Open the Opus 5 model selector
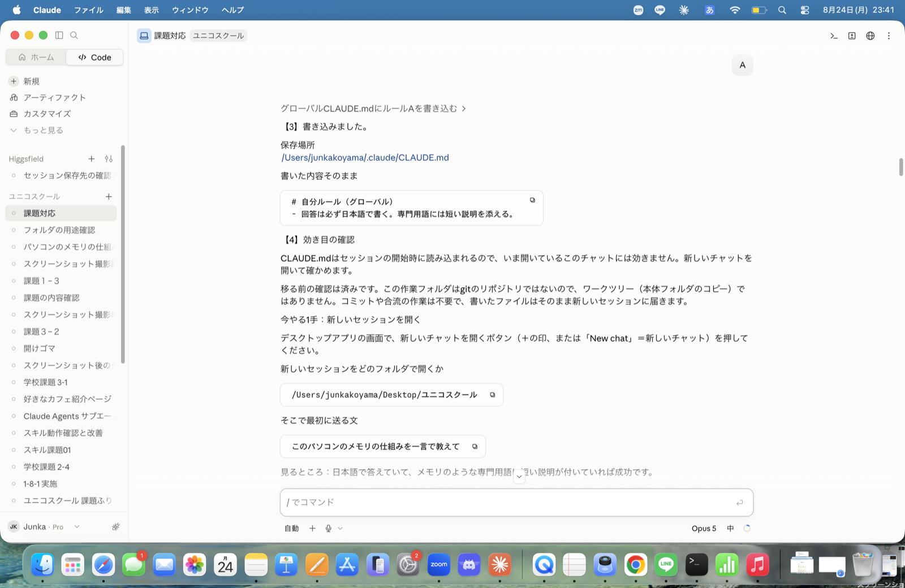This screenshot has height=588, width=905. pos(704,528)
